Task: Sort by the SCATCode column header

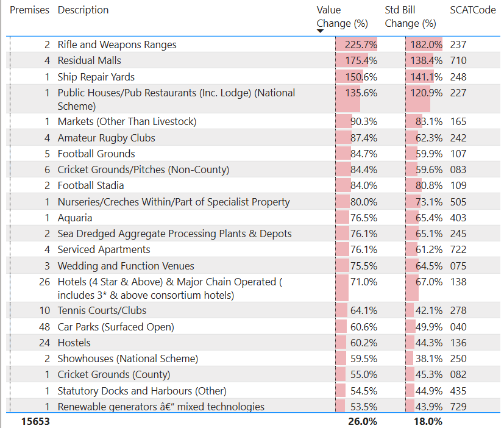Action: coord(472,10)
